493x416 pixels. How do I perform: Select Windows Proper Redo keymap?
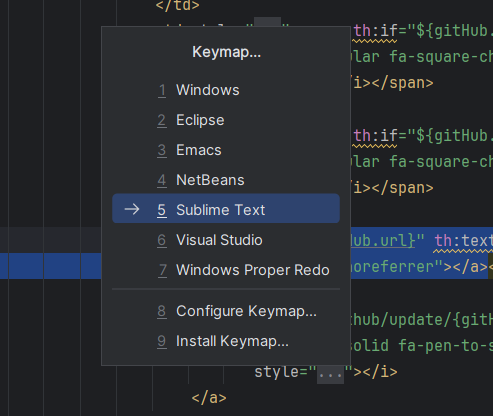pos(226,270)
